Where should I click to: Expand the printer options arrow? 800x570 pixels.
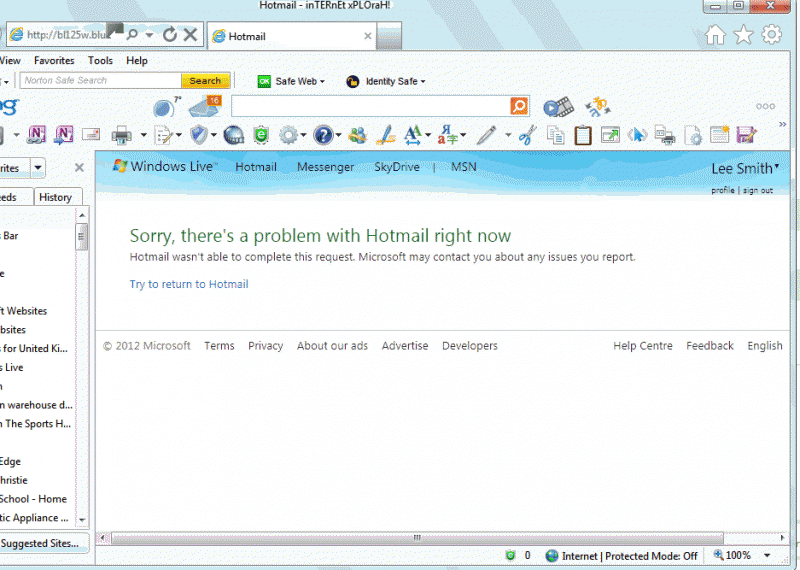pos(143,135)
